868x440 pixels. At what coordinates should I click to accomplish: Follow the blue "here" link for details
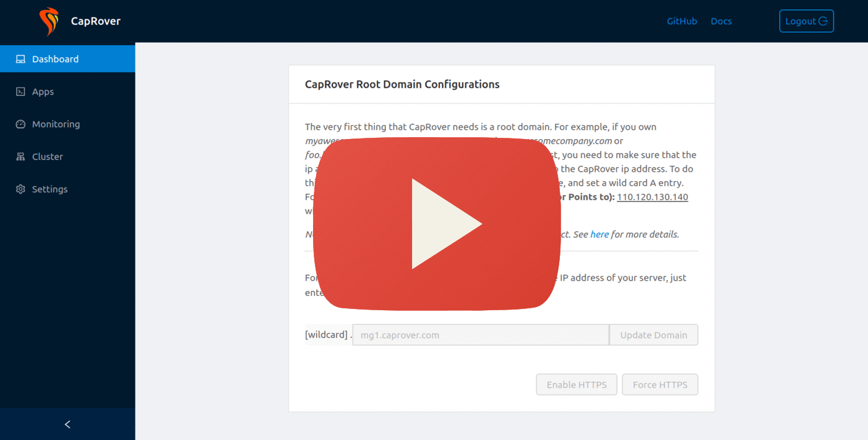[599, 234]
